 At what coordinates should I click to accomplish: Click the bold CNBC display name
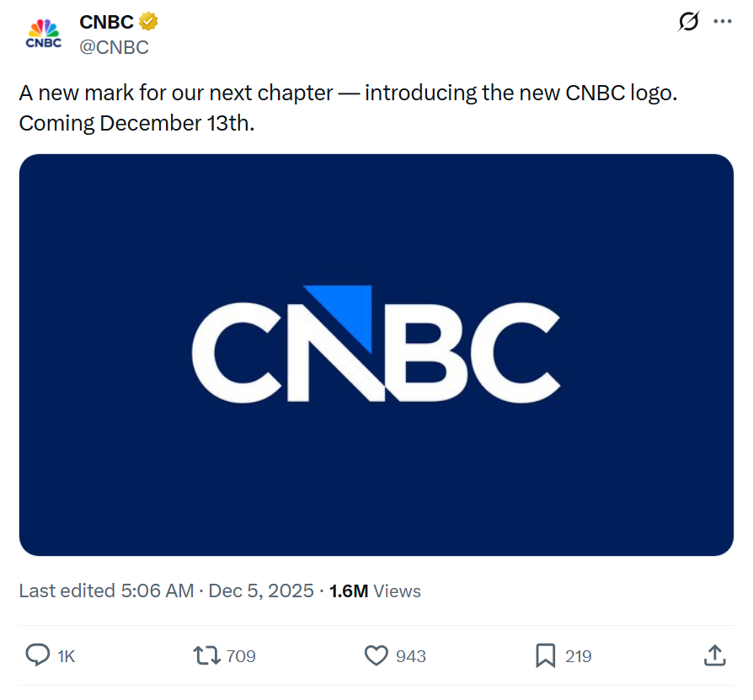[106, 22]
